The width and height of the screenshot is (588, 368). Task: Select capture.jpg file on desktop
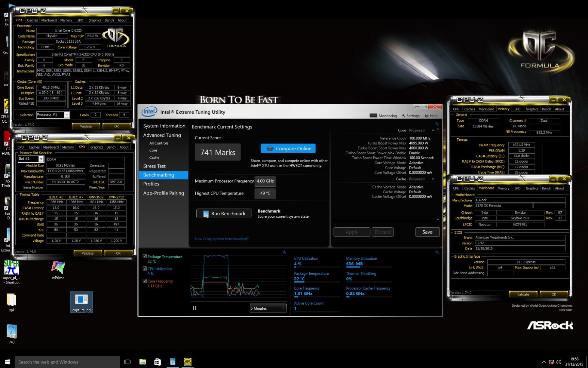click(81, 302)
